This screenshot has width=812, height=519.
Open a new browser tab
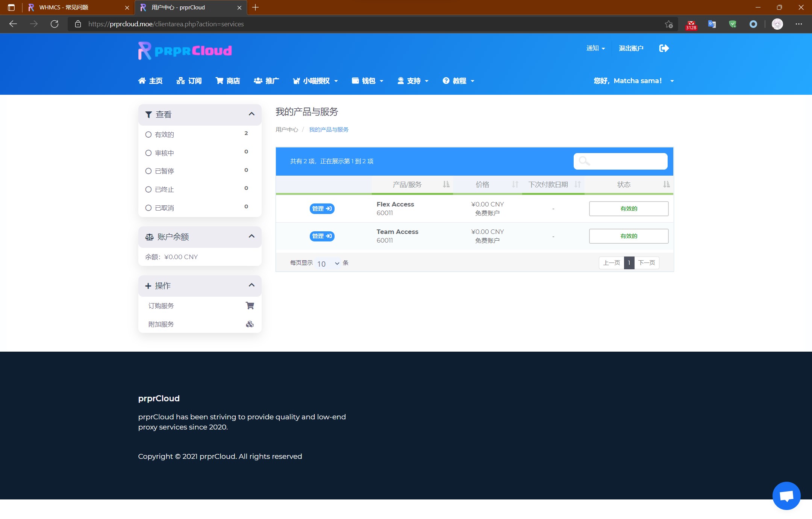click(x=255, y=8)
